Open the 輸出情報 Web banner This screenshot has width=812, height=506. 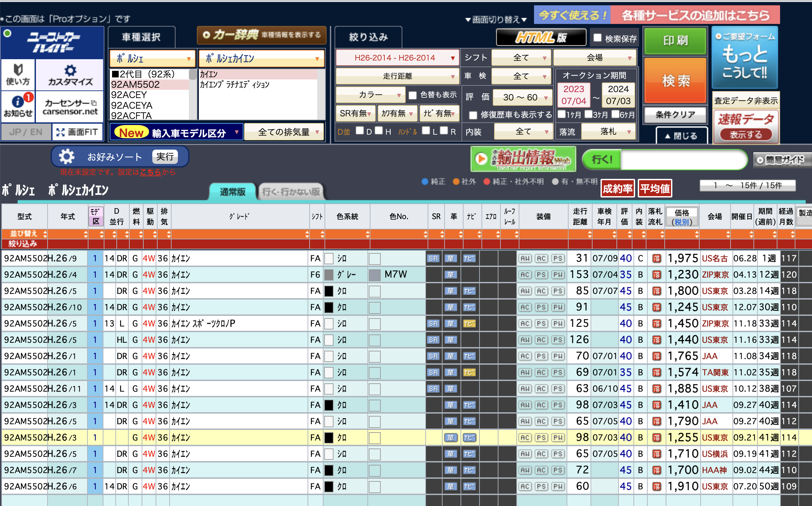coord(523,159)
